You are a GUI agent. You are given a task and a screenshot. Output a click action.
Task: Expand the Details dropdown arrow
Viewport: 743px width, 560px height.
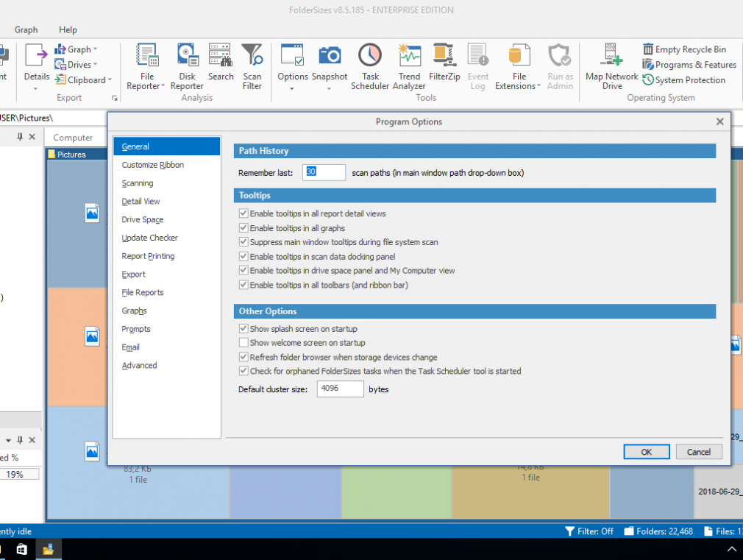pos(36,88)
